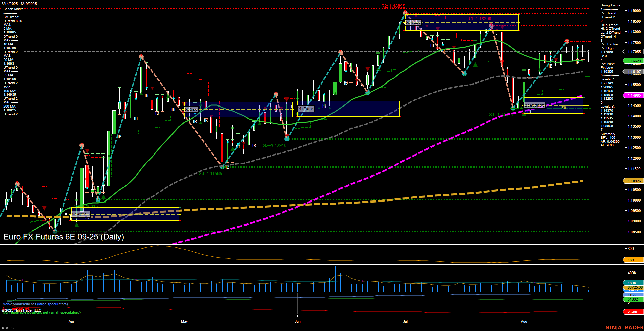Click the teal pivot circle near the S1 level
The image size is (644, 331).
[x=513, y=108]
